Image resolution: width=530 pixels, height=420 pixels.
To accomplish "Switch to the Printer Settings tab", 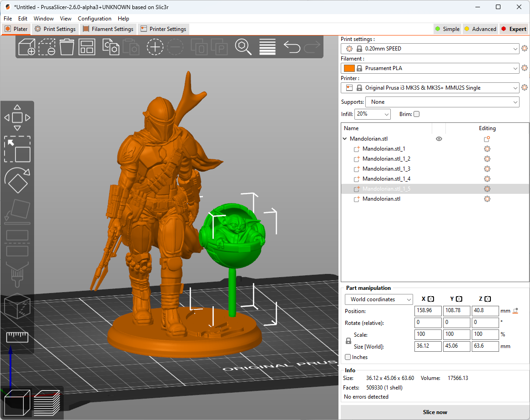I will point(163,29).
